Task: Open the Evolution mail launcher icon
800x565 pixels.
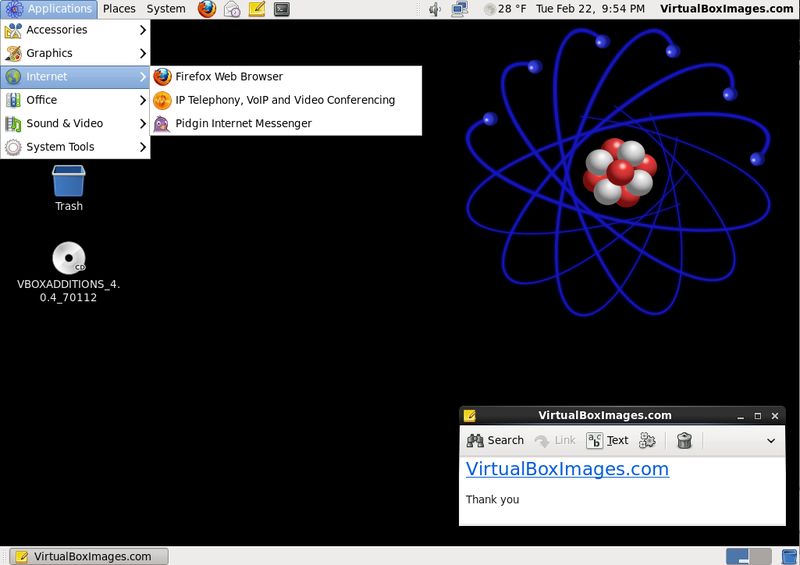Action: (x=232, y=9)
